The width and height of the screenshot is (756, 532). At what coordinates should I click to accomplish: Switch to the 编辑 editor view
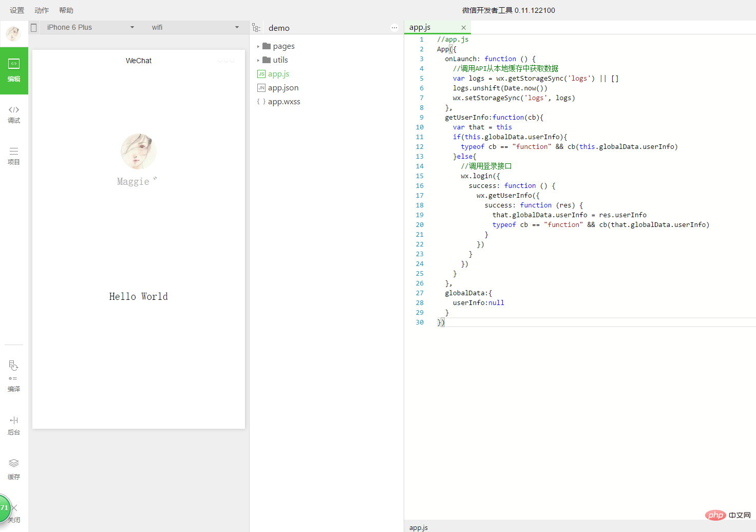click(x=14, y=71)
